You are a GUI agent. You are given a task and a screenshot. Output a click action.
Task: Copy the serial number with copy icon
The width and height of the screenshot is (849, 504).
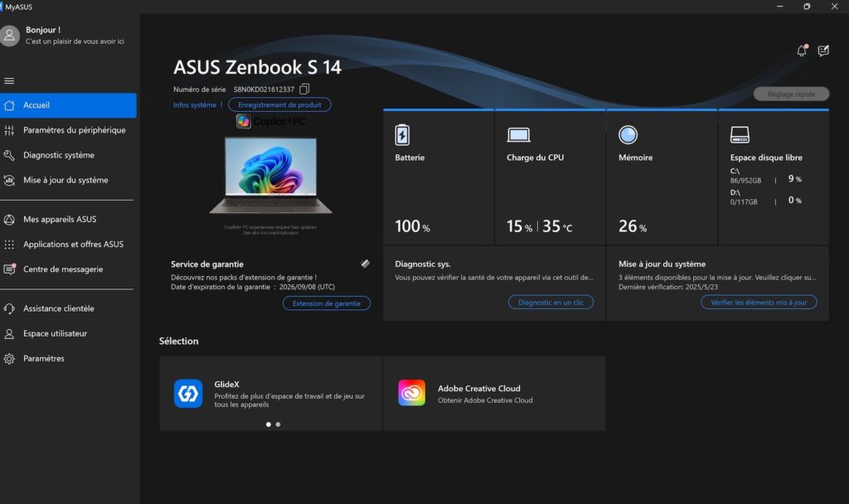click(304, 89)
